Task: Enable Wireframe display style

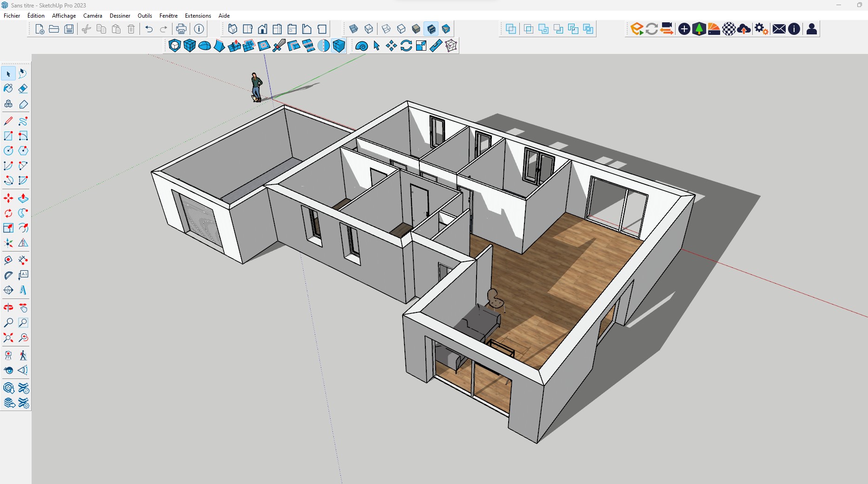Action: (x=386, y=29)
